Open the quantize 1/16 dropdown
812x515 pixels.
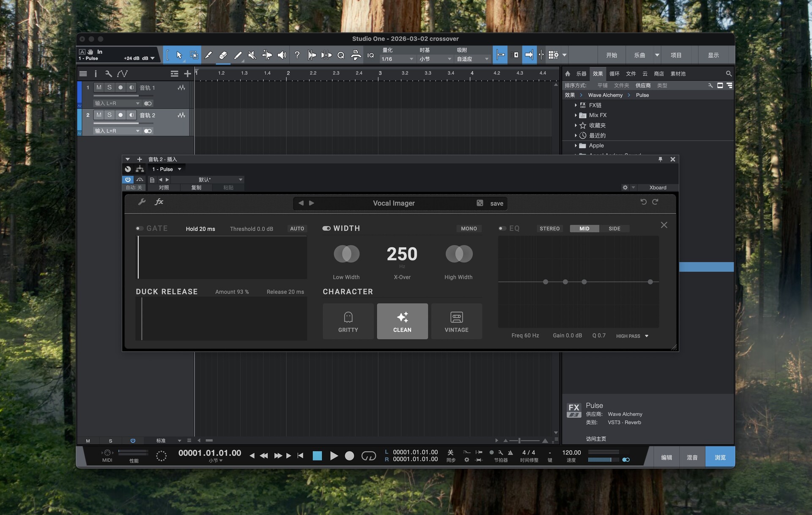click(x=397, y=59)
